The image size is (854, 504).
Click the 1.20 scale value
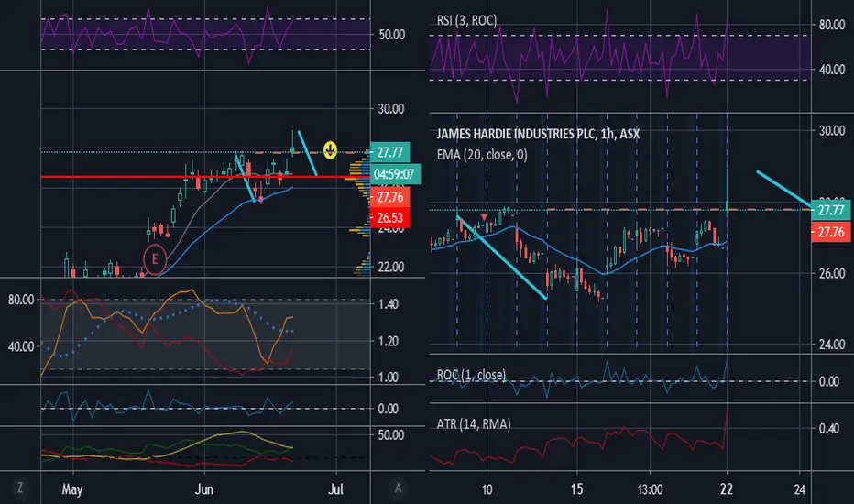tap(389, 341)
